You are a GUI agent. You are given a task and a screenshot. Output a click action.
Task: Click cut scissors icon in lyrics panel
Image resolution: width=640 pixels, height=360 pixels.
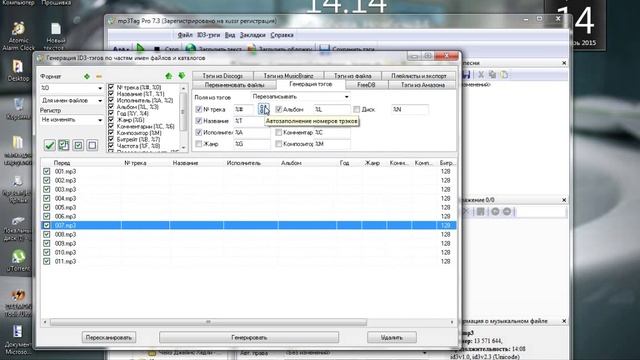(481, 75)
